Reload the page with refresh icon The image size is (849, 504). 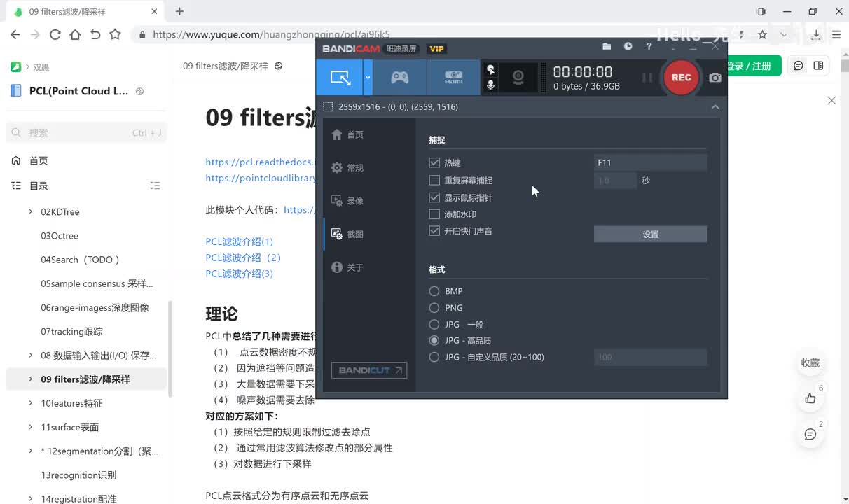tap(55, 34)
